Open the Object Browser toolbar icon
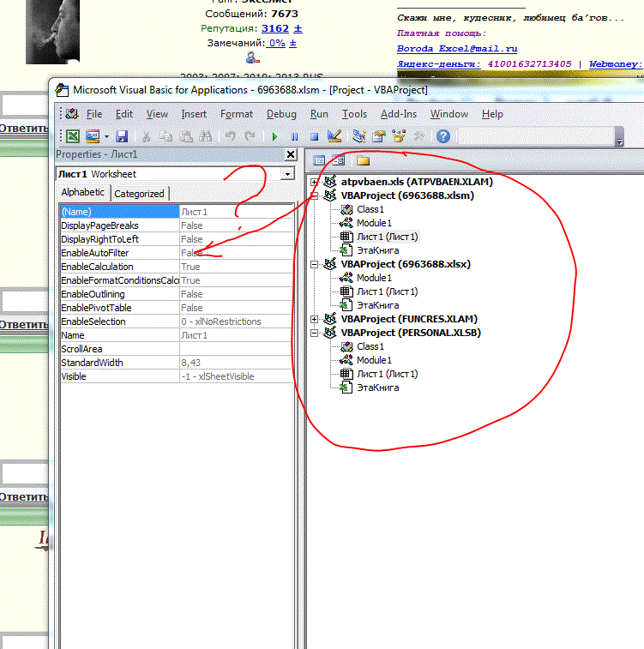This screenshot has height=649, width=644. pos(399,136)
